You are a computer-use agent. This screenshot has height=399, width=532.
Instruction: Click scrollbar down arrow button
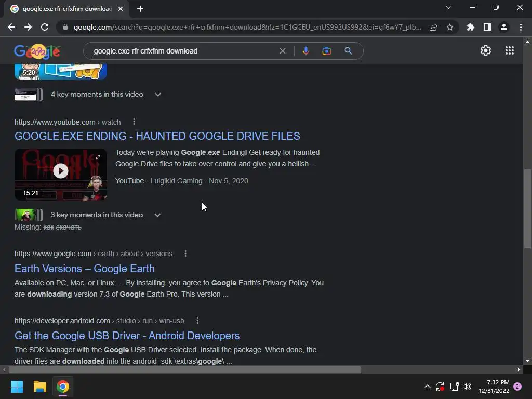click(x=527, y=361)
